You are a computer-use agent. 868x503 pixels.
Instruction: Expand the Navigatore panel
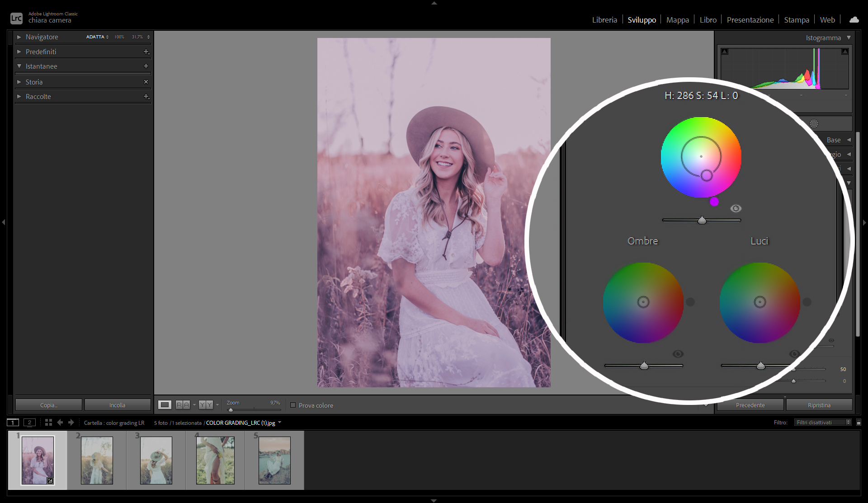(19, 37)
